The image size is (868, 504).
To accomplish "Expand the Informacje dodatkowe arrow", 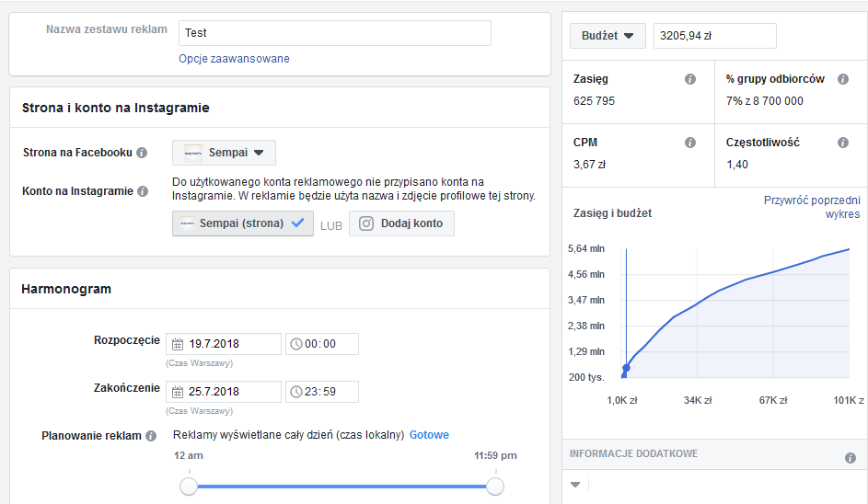I will 575,486.
